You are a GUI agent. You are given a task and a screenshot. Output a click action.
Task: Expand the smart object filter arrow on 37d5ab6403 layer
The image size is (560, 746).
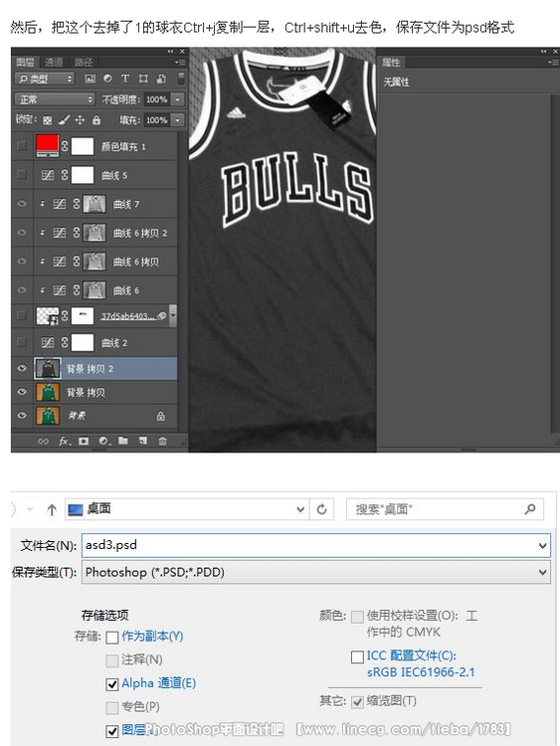[173, 316]
